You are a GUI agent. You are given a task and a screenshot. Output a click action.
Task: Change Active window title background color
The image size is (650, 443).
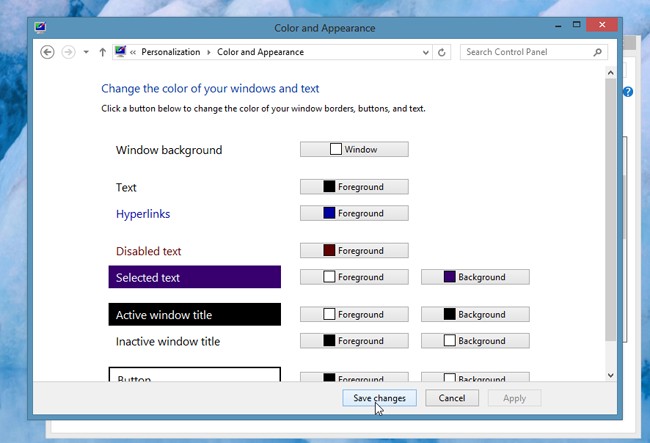[475, 314]
